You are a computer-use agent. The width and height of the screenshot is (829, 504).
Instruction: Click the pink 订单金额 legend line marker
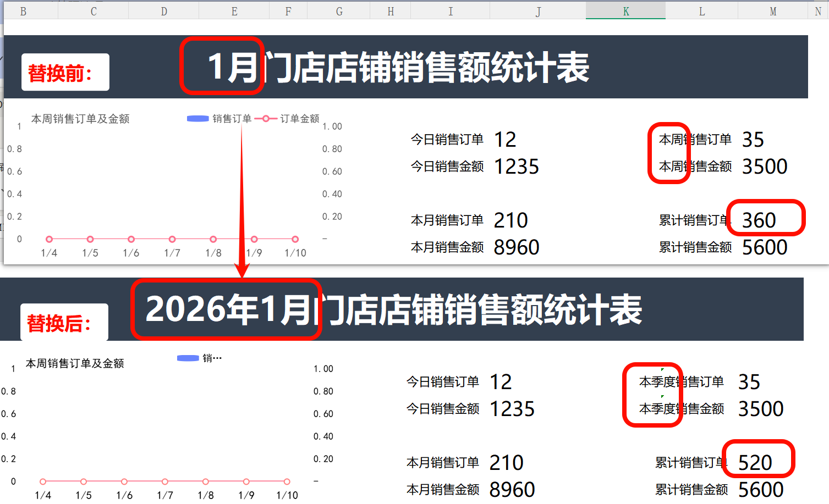point(266,118)
